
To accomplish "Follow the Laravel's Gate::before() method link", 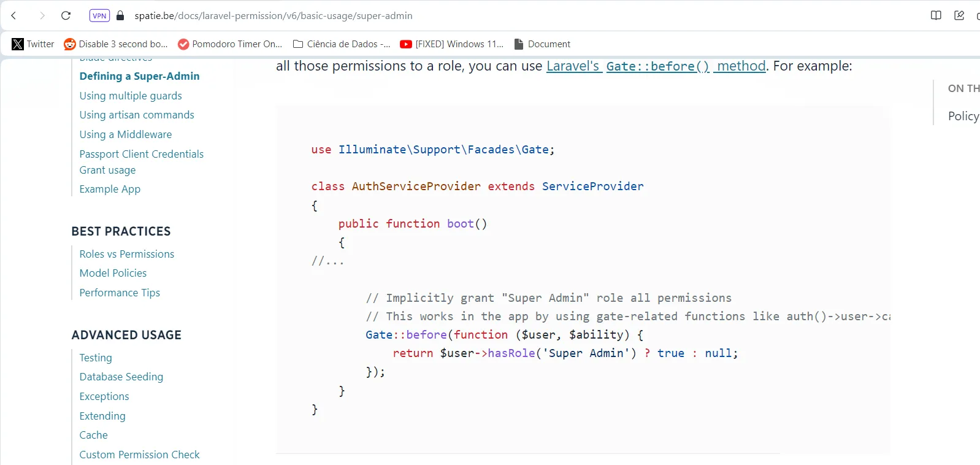I will (x=656, y=66).
